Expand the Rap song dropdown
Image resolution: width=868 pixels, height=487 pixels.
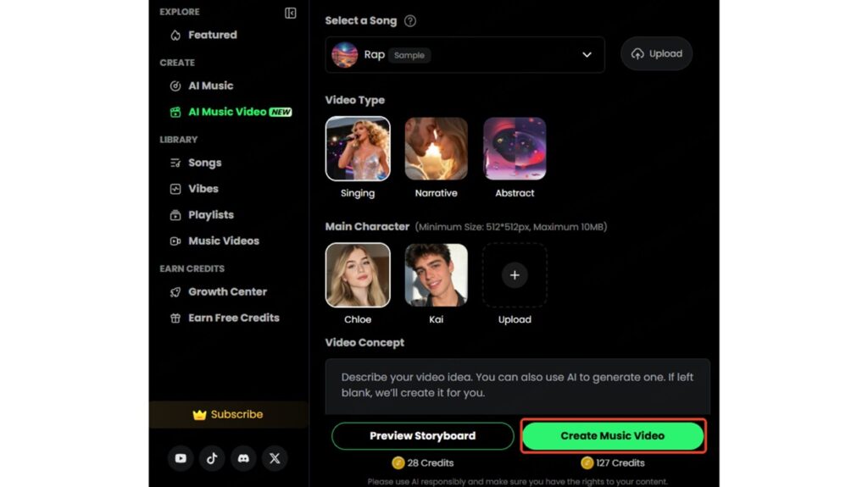pyautogui.click(x=587, y=55)
